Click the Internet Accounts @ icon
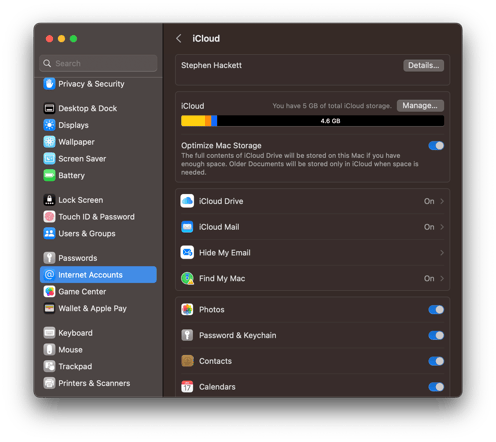 point(49,275)
